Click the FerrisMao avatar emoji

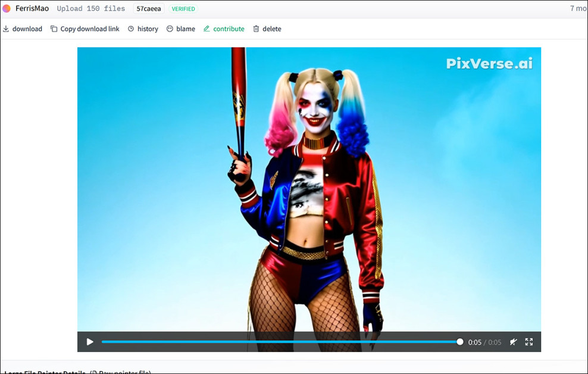point(8,8)
